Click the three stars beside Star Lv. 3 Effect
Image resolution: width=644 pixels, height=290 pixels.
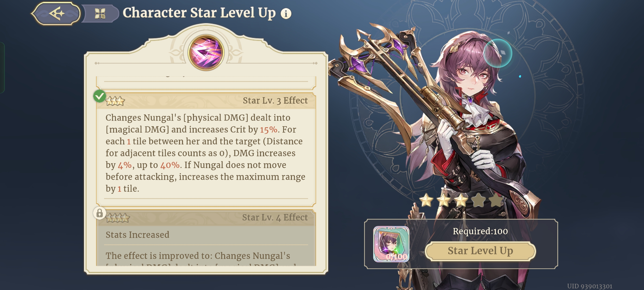pyautogui.click(x=115, y=101)
